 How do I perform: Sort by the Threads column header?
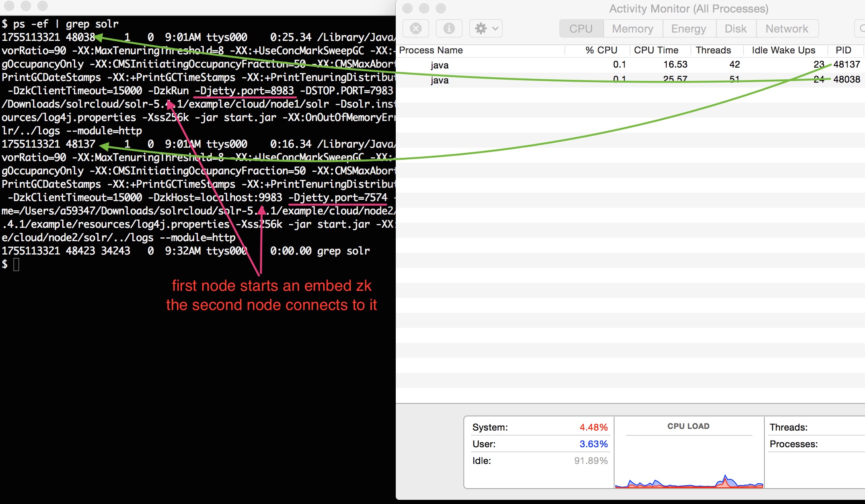coord(713,50)
